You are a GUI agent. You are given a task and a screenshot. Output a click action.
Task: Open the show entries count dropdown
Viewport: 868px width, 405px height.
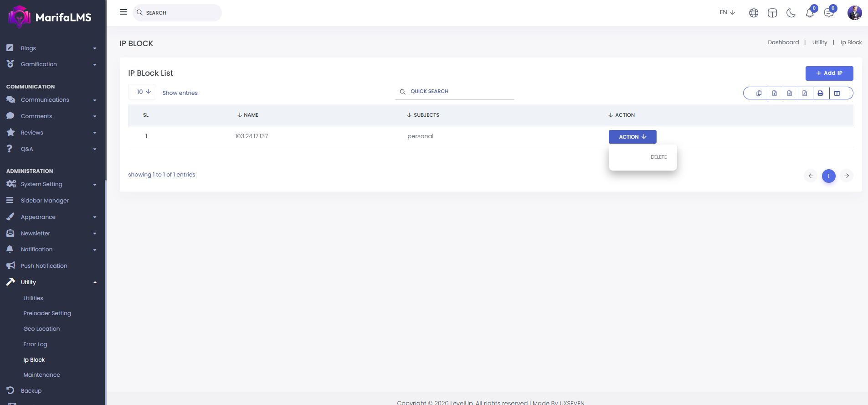tap(143, 92)
